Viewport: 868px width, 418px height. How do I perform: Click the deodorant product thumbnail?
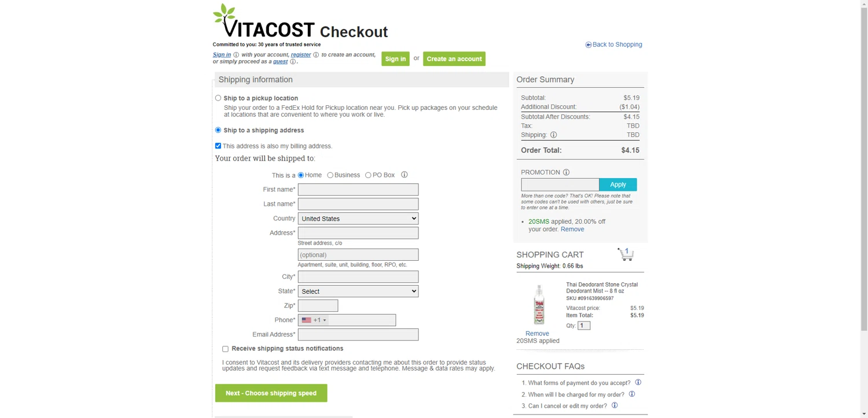click(x=539, y=305)
